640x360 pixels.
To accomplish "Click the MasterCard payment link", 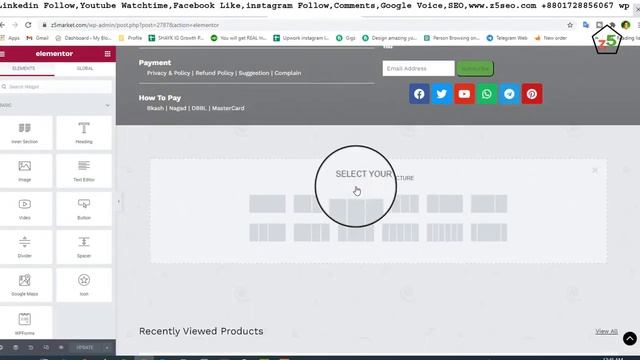I will (228, 108).
